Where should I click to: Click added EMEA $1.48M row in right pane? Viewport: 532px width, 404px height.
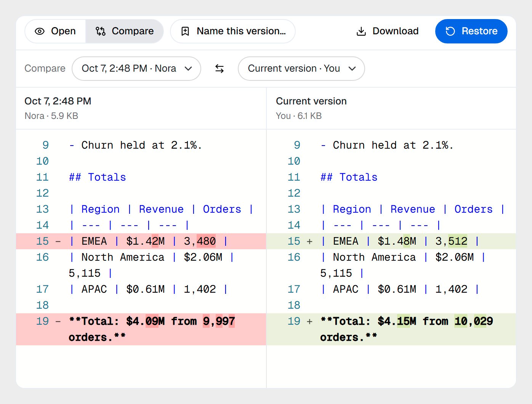391,241
